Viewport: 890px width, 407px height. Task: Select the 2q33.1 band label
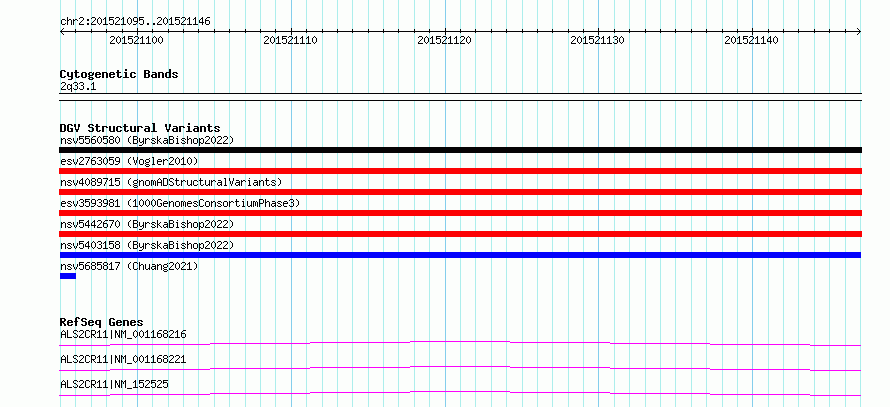[x=78, y=86]
